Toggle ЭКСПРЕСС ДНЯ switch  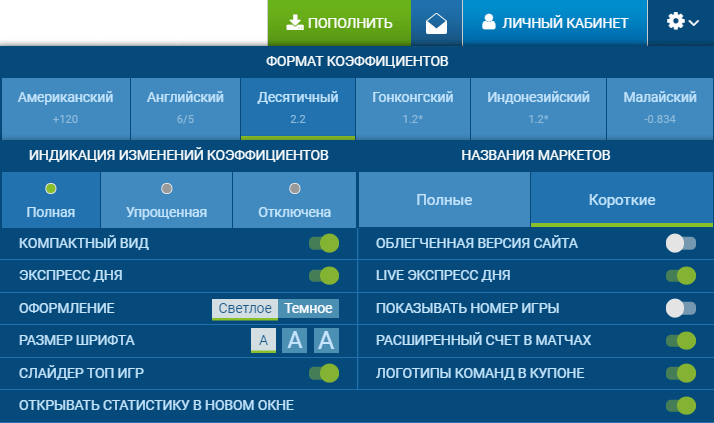click(324, 275)
